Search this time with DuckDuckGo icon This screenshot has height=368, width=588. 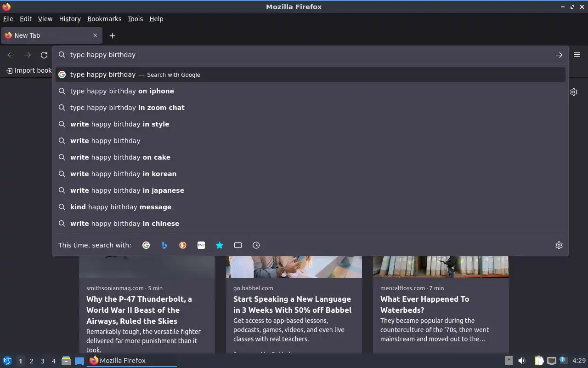point(183,245)
